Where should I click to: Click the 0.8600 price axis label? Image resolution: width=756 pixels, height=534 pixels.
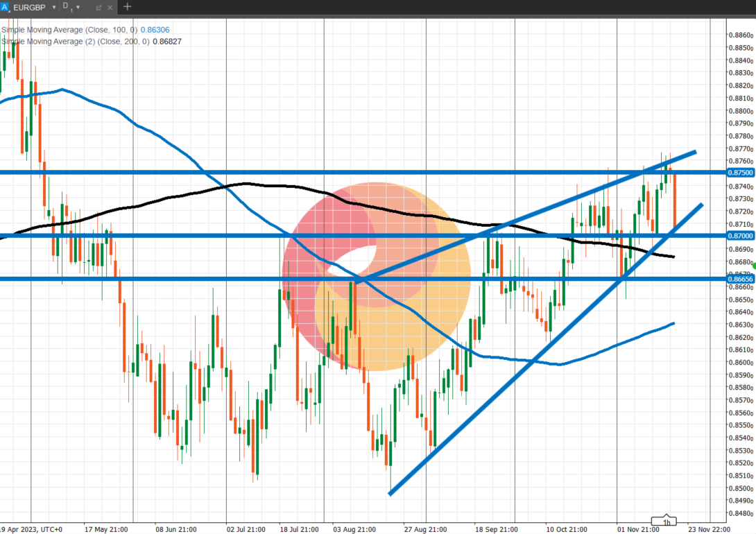click(740, 363)
